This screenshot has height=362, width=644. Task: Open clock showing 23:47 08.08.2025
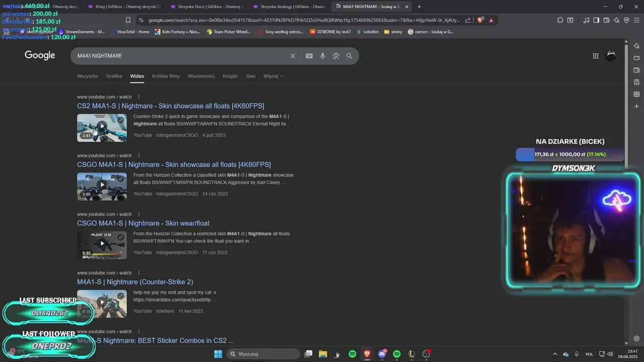tap(628, 354)
